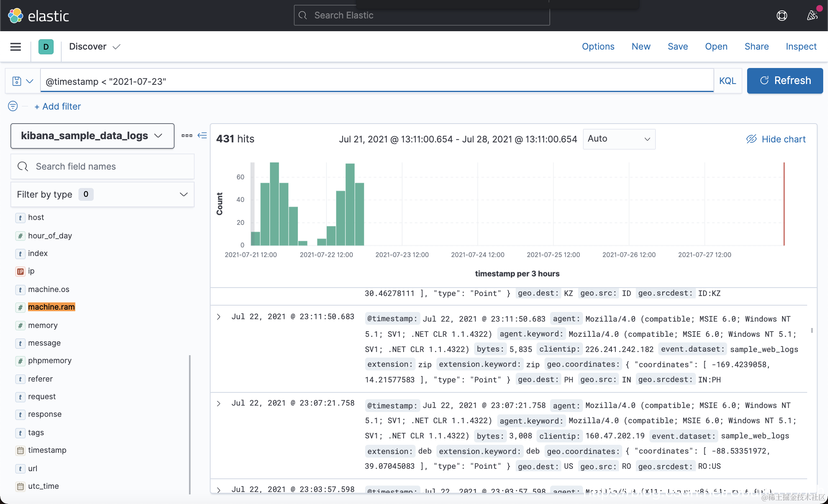Click the Add filter link

(58, 106)
